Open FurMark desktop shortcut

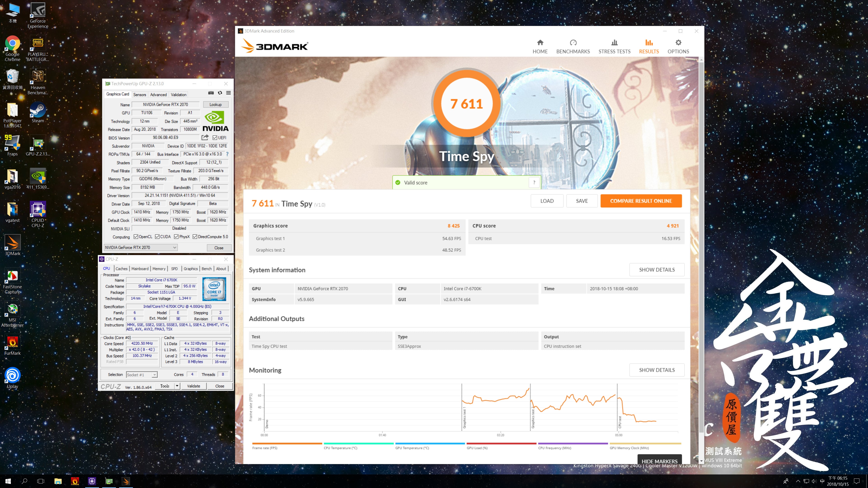pos(12,345)
